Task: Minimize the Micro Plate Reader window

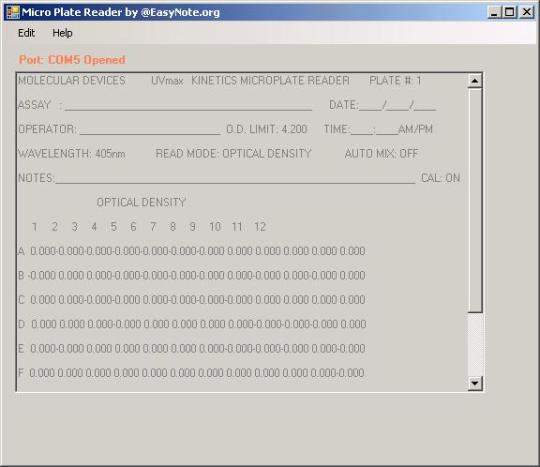Action: 495,12
